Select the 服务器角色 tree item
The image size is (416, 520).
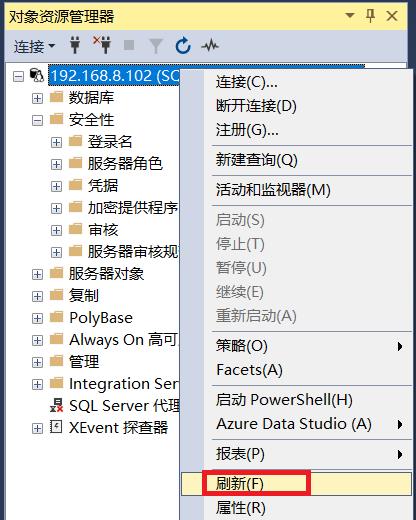pos(125,164)
